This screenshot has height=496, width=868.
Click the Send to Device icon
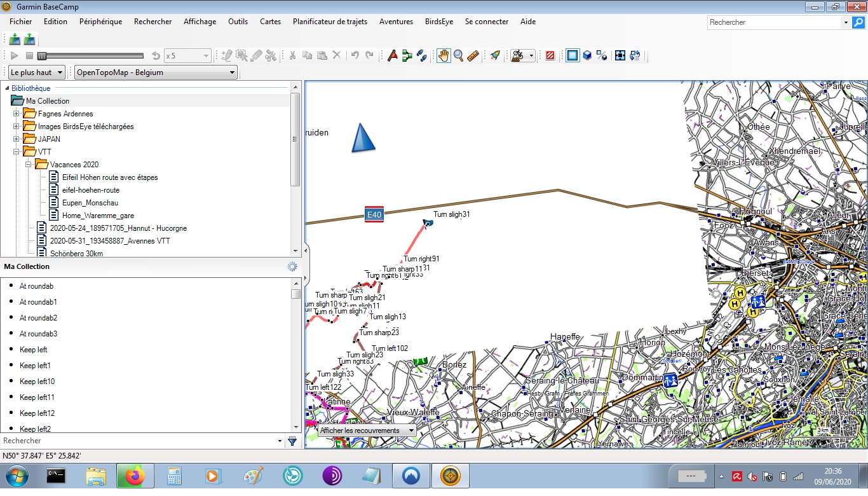(x=15, y=39)
